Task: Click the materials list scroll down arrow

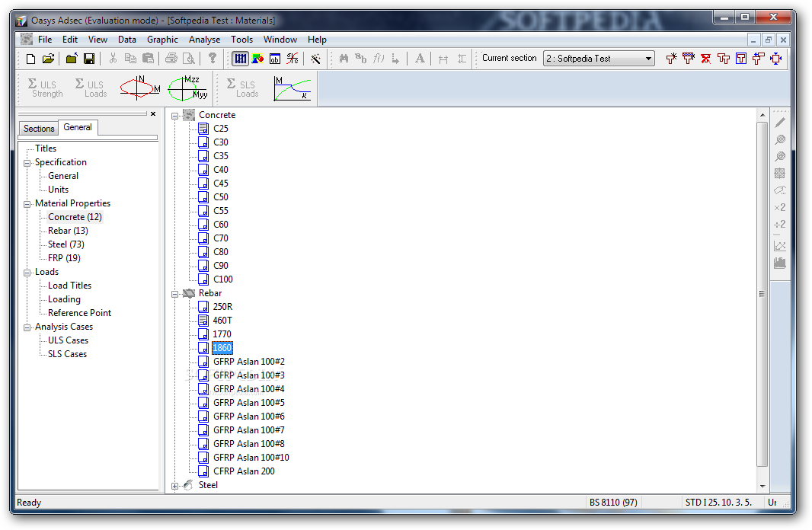Action: tap(762, 486)
